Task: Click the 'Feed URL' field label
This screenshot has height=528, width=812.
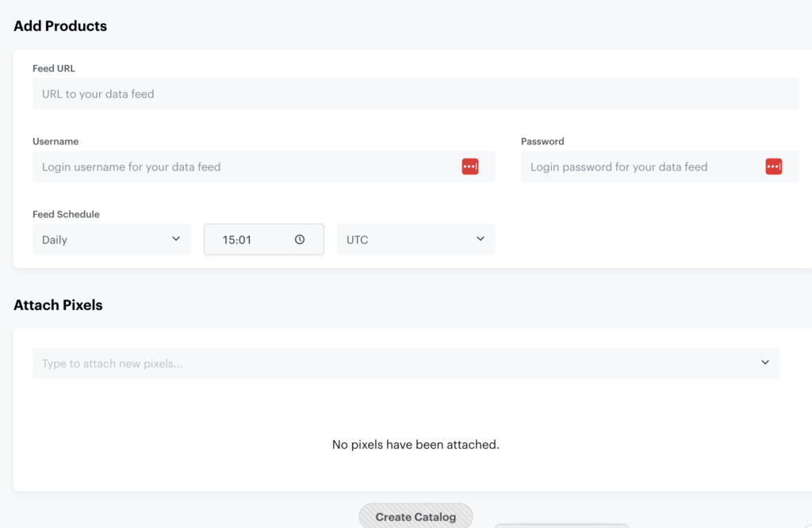Action: (x=54, y=68)
